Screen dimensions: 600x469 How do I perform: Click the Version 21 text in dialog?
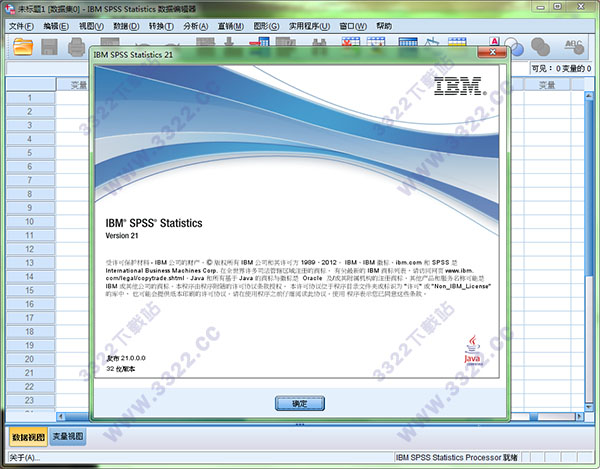pyautogui.click(x=122, y=236)
